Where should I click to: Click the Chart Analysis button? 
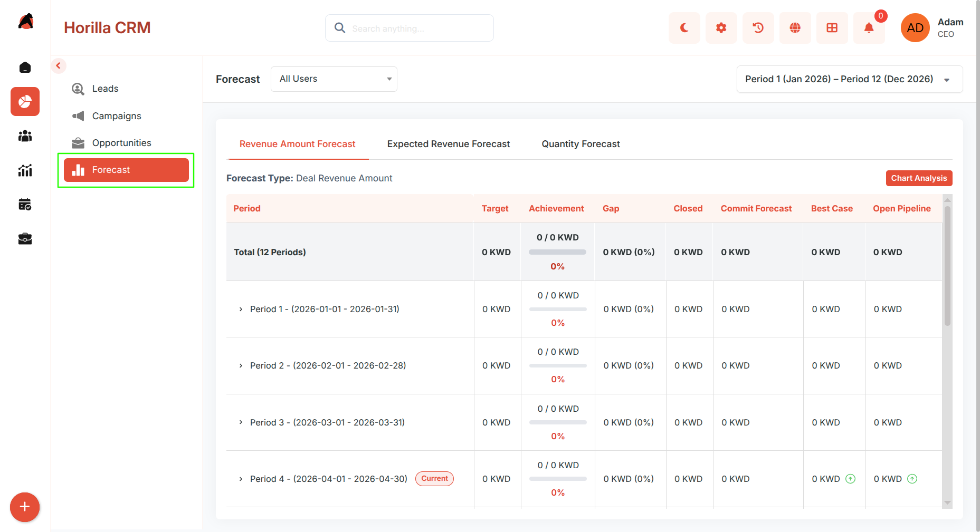click(x=919, y=178)
